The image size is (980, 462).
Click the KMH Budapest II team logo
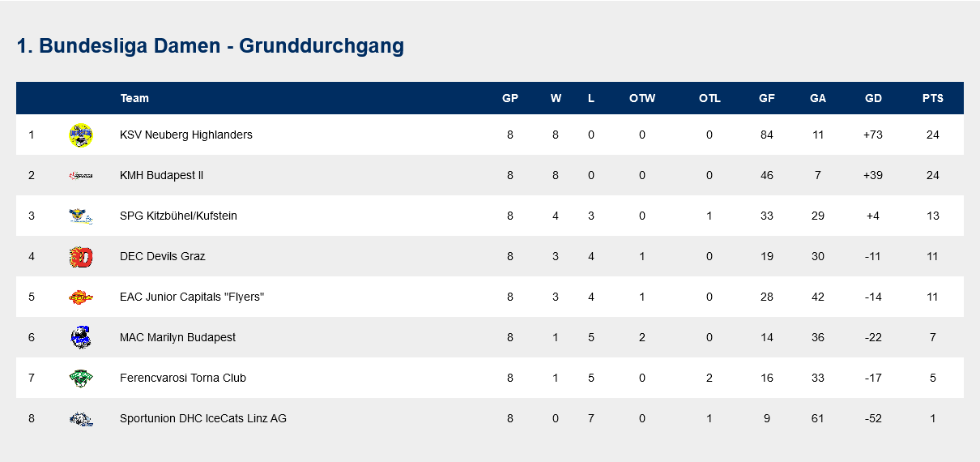tap(81, 175)
